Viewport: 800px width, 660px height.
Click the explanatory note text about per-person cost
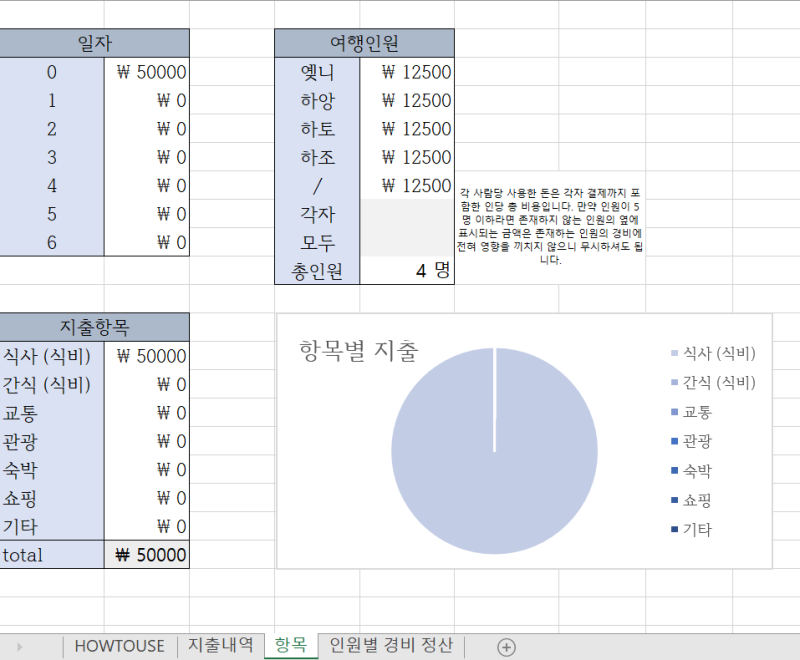(550, 226)
